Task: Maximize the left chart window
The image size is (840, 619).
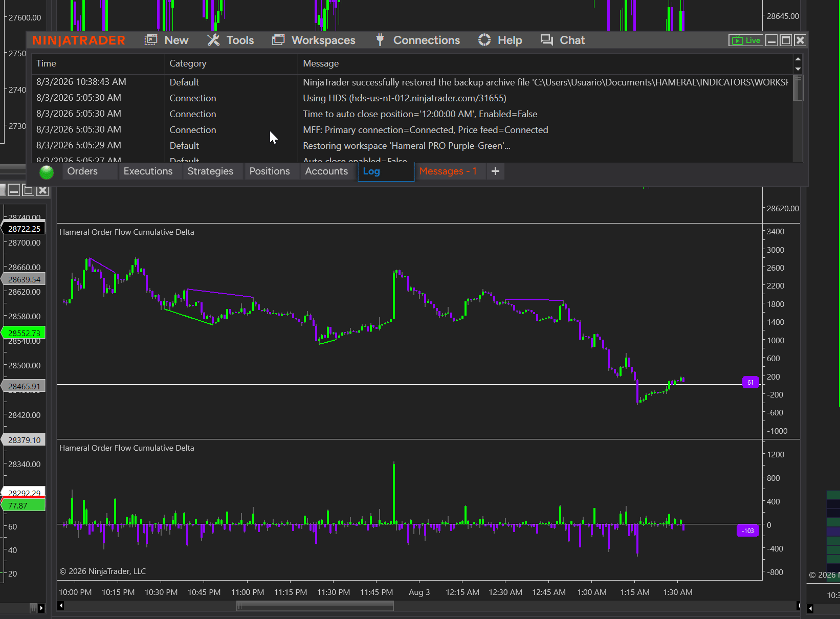Action: point(29,191)
